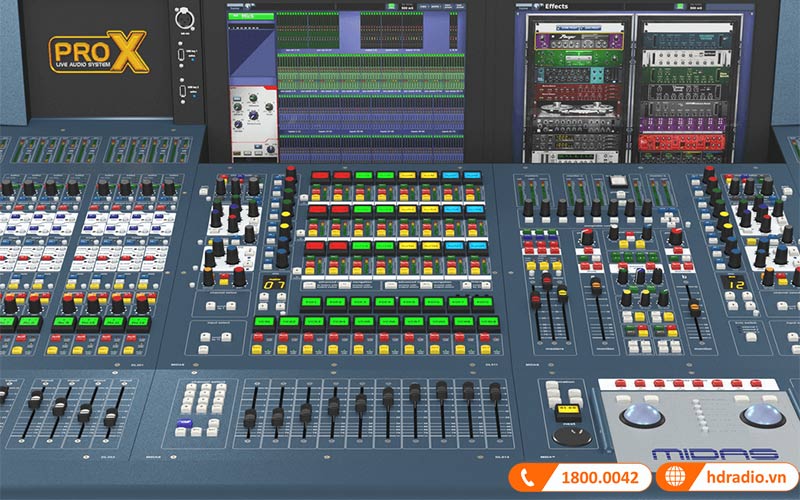Click the left trackball above the MIDAS logo
The height and width of the screenshot is (500, 800).
(x=642, y=415)
